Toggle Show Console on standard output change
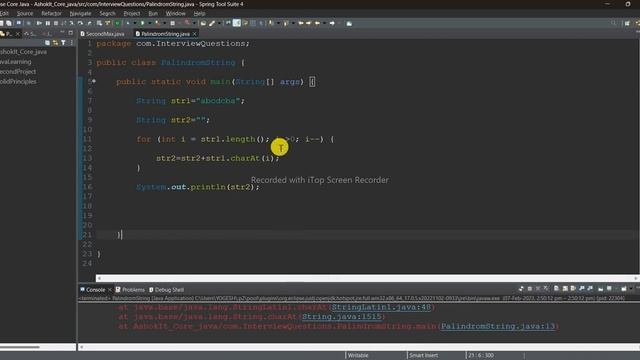Viewport: 640px width, 360px height. point(582,289)
